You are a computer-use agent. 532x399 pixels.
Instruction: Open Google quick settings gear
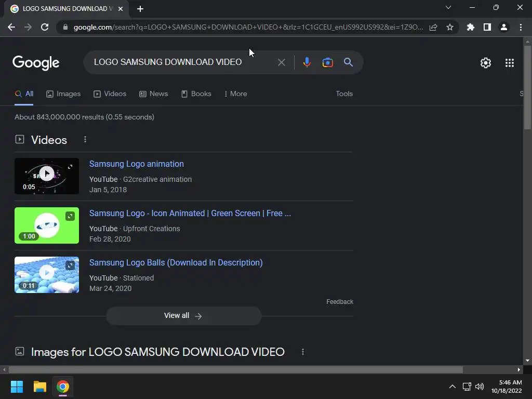click(486, 63)
